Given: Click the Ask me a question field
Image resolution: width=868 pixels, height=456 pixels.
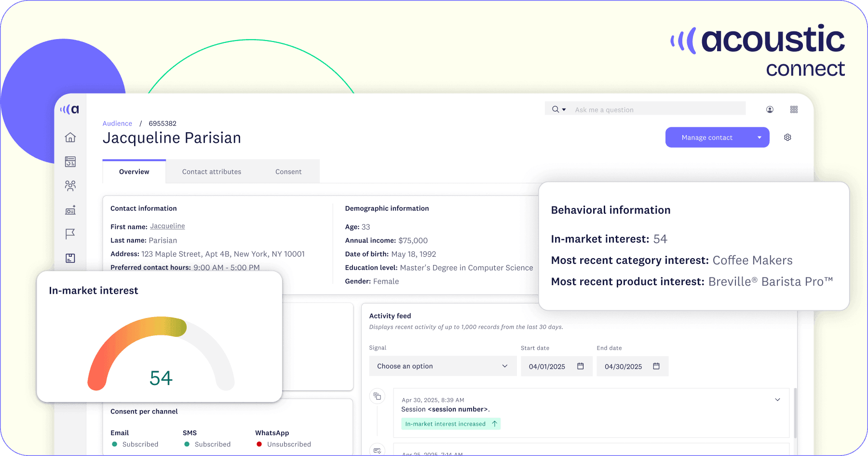Looking at the screenshot, I should 656,110.
